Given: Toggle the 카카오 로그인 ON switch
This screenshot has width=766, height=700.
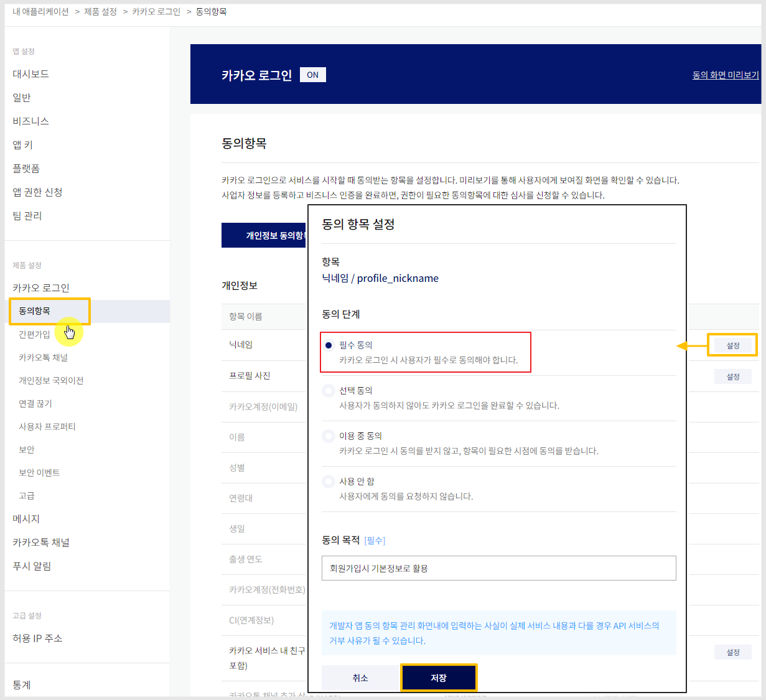Looking at the screenshot, I should 312,75.
